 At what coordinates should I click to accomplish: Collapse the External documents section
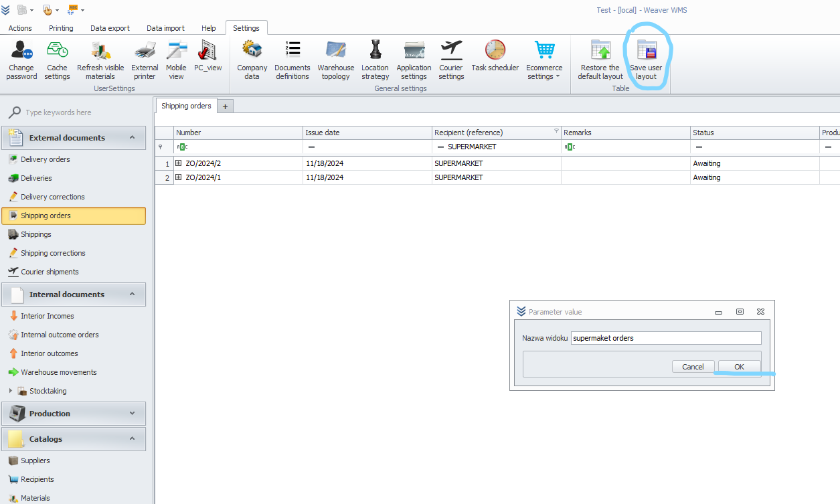tap(132, 137)
